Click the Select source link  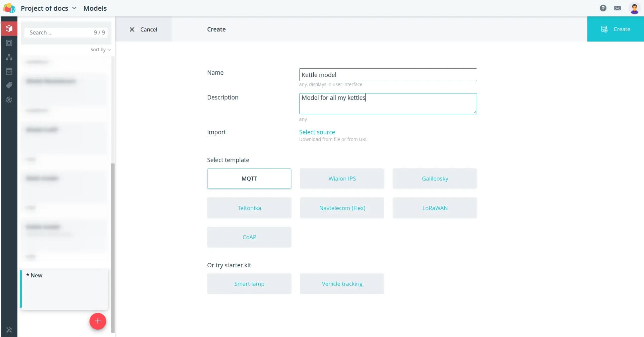(x=317, y=132)
